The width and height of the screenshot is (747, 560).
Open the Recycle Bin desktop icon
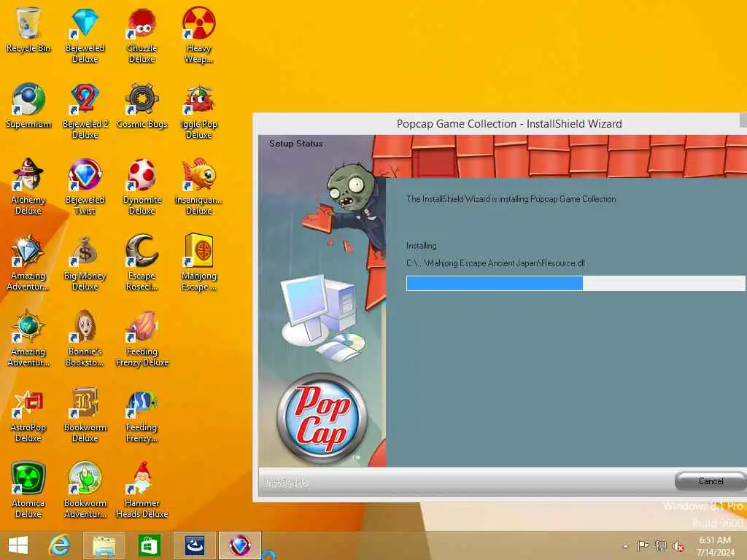[28, 29]
